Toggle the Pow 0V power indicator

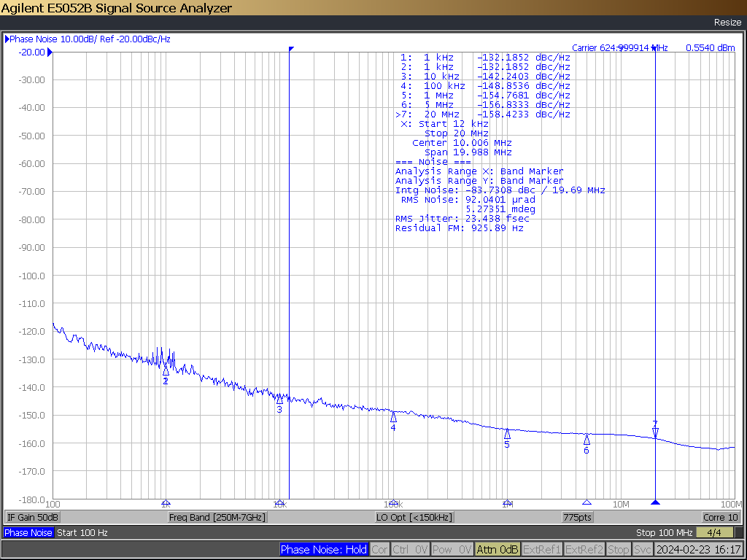click(x=452, y=549)
